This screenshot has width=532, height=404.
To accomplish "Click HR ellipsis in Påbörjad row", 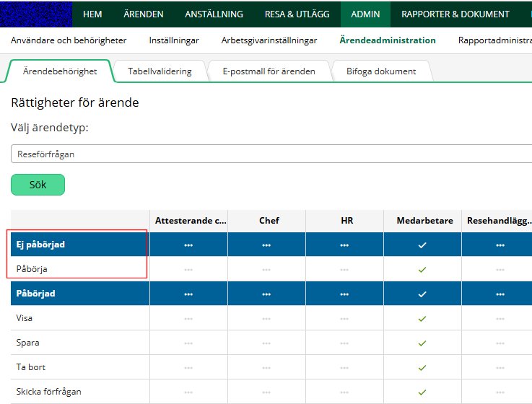I will point(344,294).
